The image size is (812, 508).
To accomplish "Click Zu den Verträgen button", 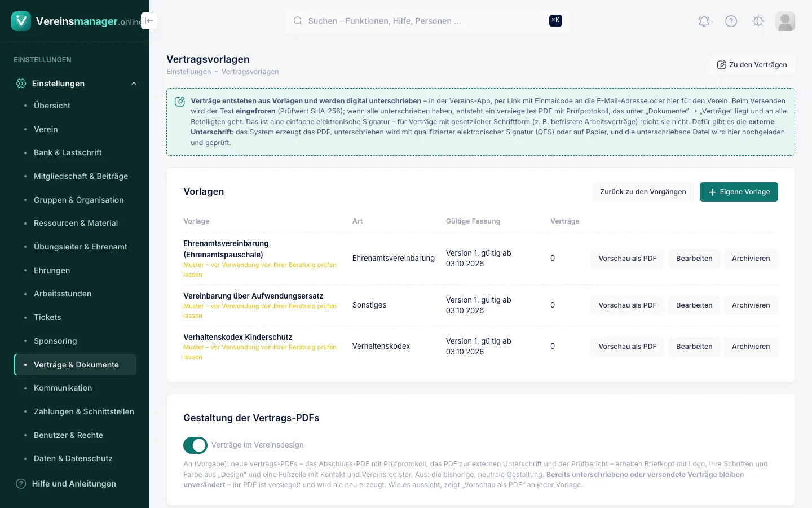I will click(752, 65).
